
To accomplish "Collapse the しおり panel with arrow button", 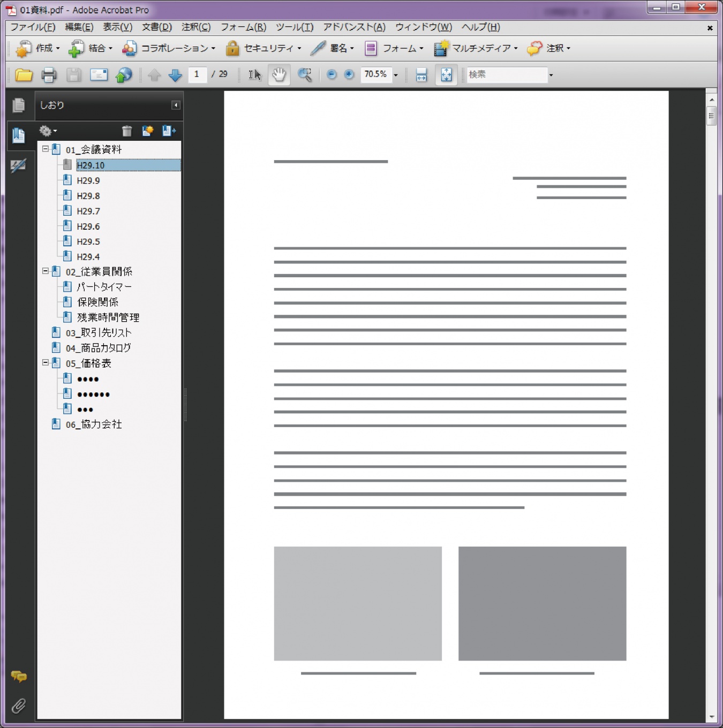I will pyautogui.click(x=175, y=105).
